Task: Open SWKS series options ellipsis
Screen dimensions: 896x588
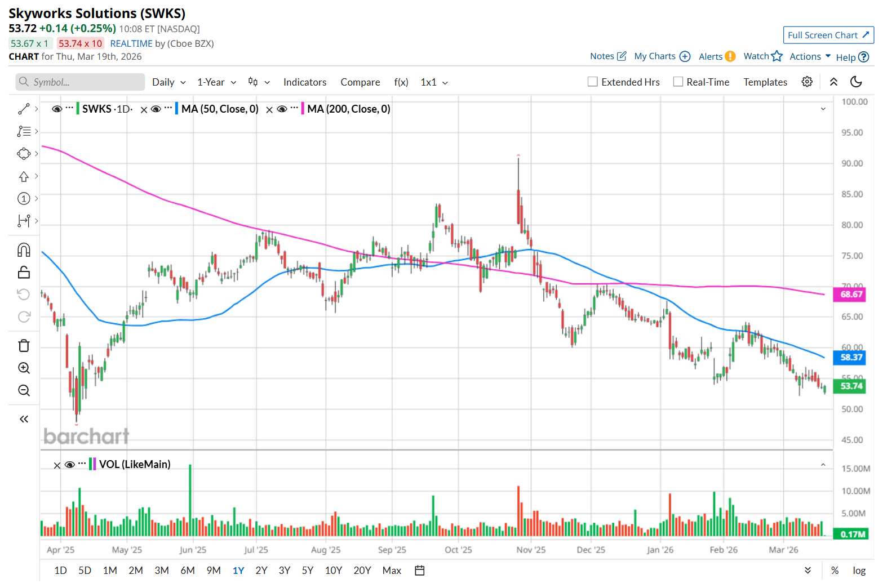Action: (x=69, y=108)
